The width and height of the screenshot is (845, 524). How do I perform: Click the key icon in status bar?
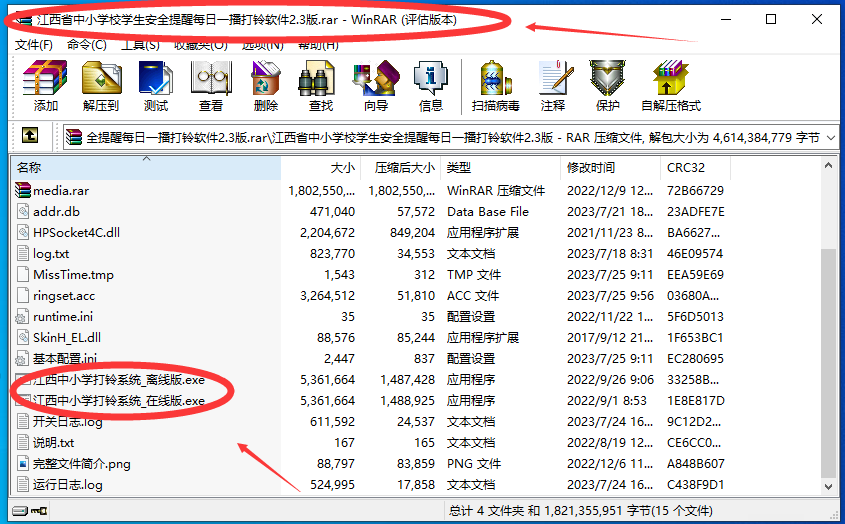point(39,511)
